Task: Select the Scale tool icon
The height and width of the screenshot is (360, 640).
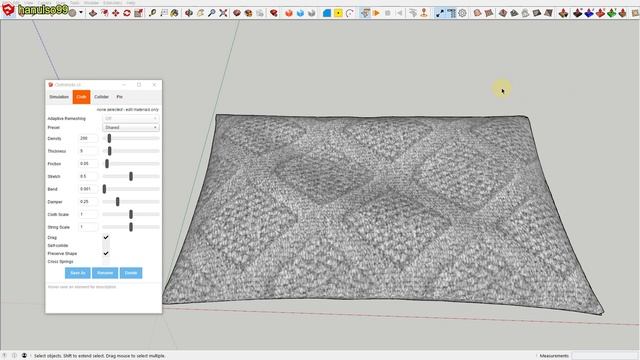Action: point(138,13)
